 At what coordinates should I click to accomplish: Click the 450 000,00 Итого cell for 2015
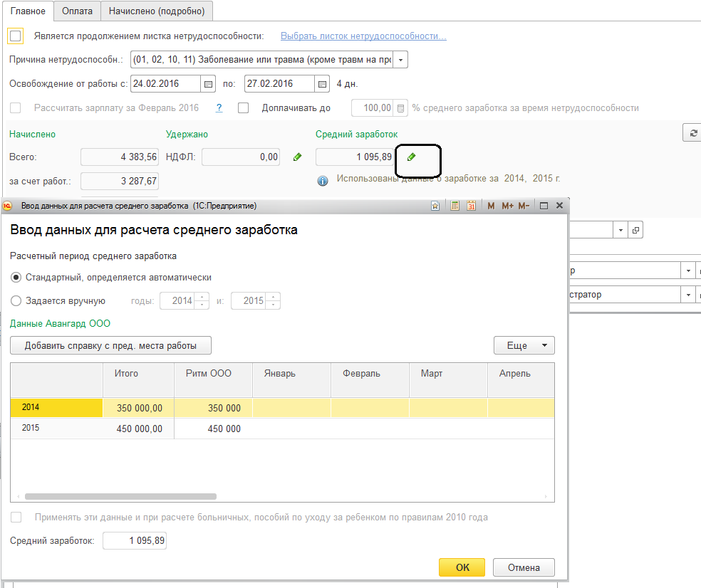coord(138,429)
